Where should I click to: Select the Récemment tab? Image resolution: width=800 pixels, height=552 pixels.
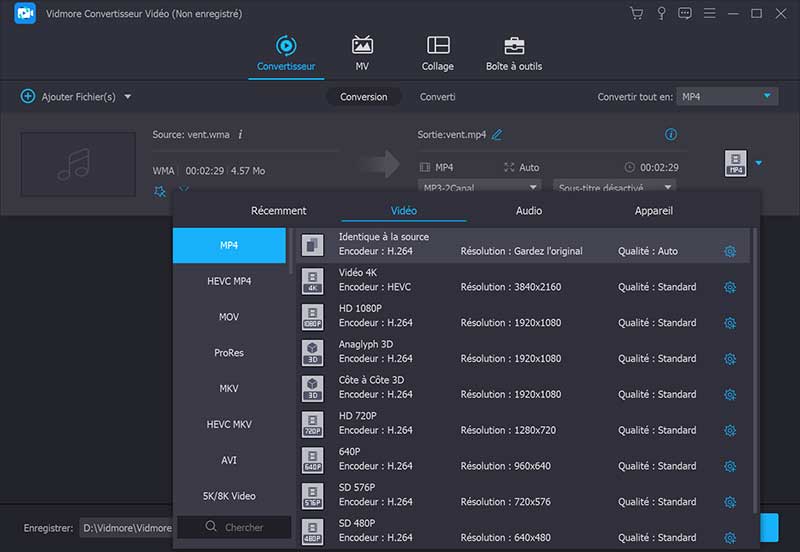point(278,211)
